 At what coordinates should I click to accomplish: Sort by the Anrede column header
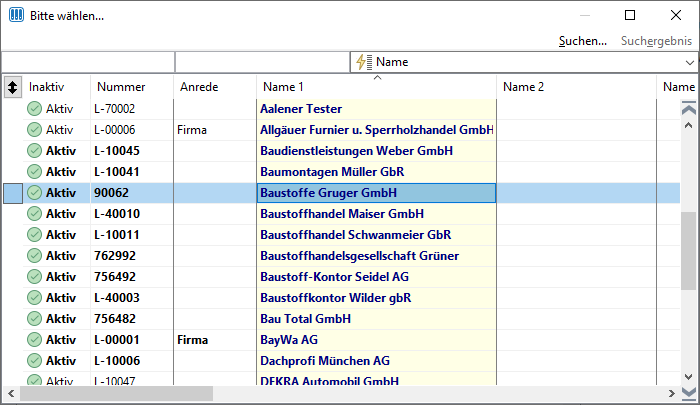(199, 87)
